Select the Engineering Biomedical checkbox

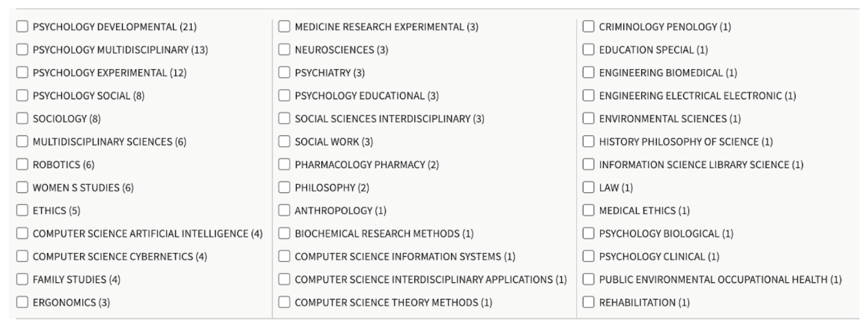coord(588,73)
